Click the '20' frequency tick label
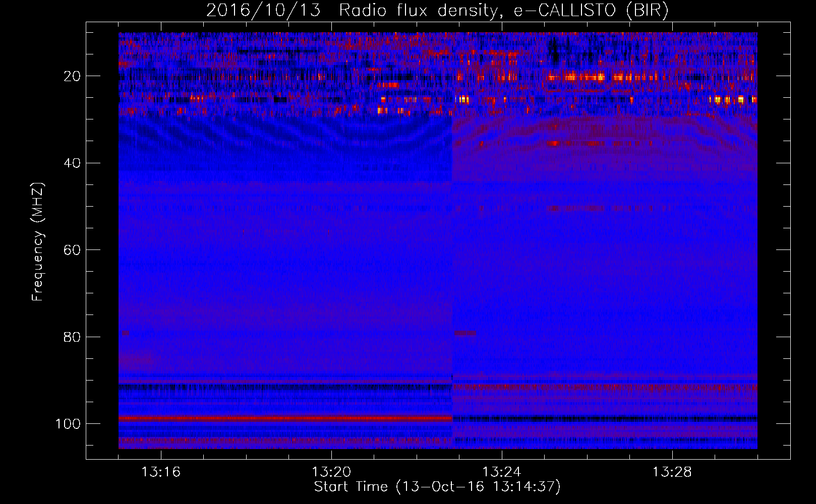 pyautogui.click(x=72, y=76)
